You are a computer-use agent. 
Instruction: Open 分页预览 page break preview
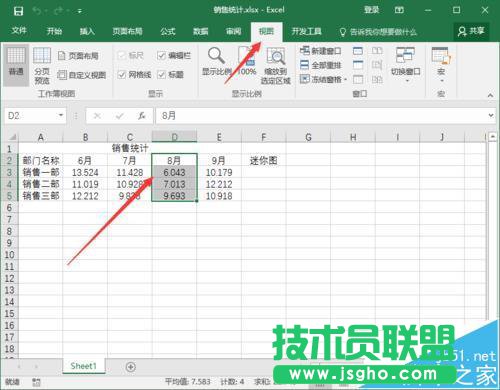point(42,65)
